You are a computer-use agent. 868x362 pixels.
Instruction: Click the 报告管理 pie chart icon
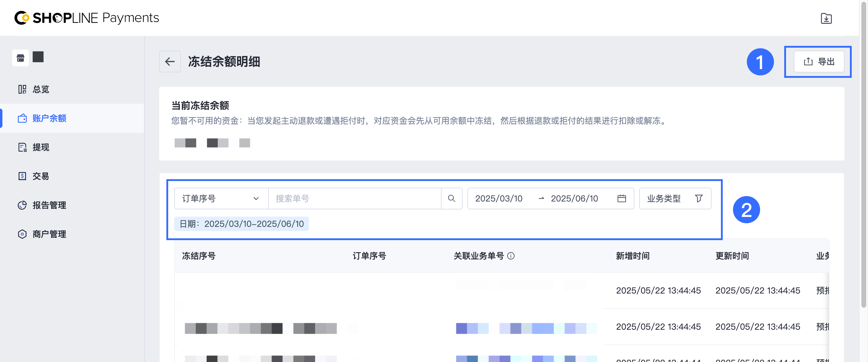coord(22,205)
